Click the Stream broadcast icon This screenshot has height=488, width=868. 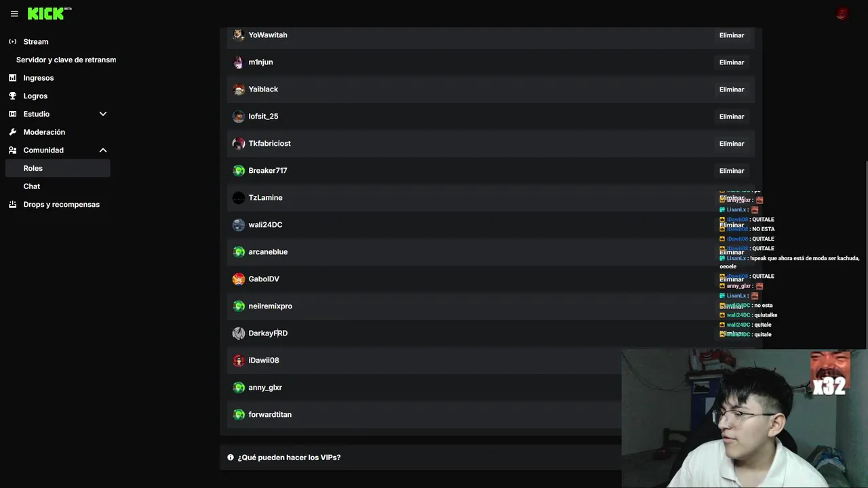12,42
